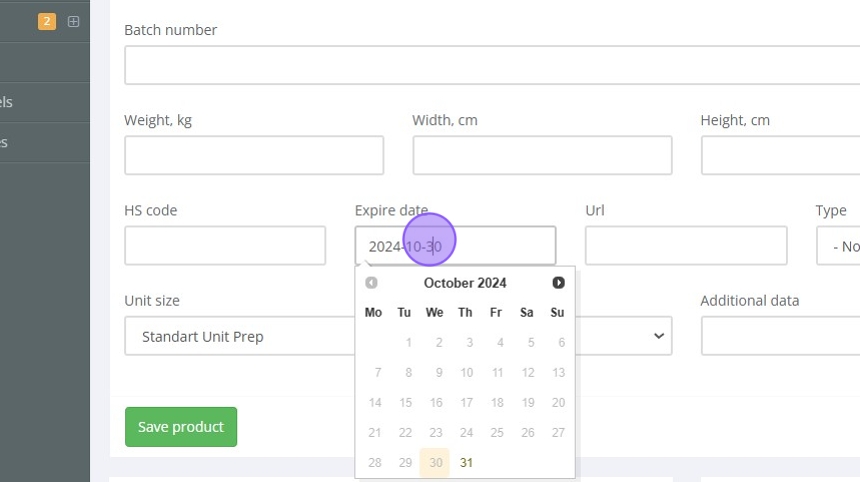Focus the HS code field
The image size is (860, 482).
(x=225, y=246)
